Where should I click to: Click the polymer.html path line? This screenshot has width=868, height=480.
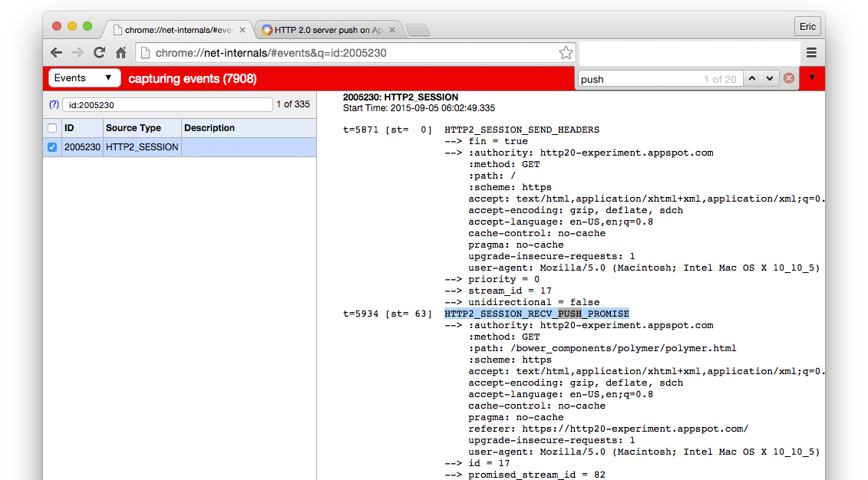pos(602,348)
